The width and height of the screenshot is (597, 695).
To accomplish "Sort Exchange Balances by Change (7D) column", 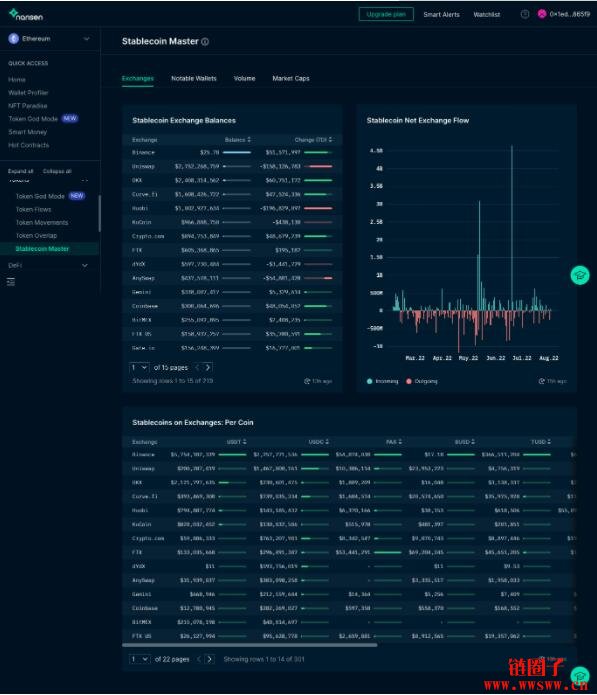I will [x=313, y=140].
